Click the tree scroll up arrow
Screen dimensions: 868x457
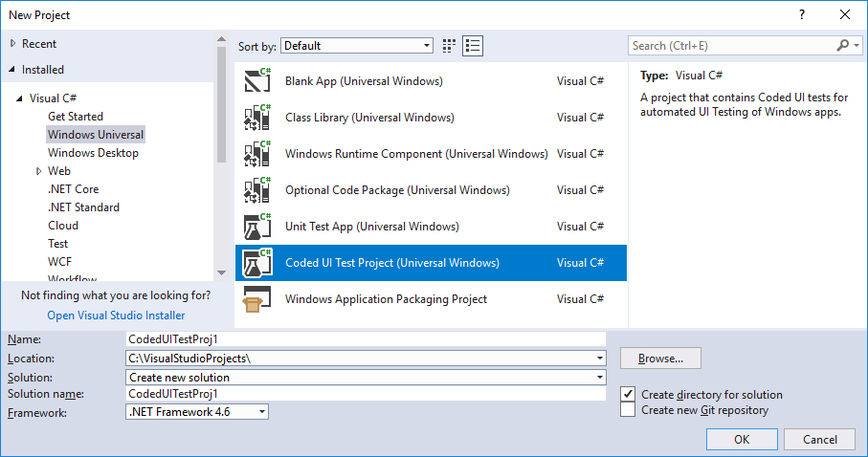pyautogui.click(x=221, y=39)
